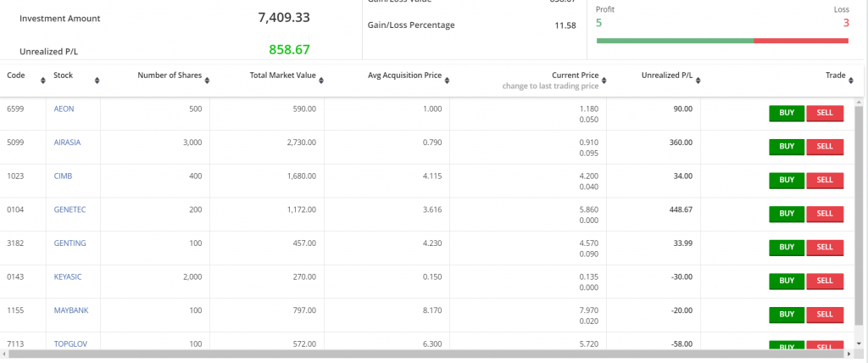Screen dimensions: 868x363
Task: Click BUY for GENTING
Action: pyautogui.click(x=787, y=248)
